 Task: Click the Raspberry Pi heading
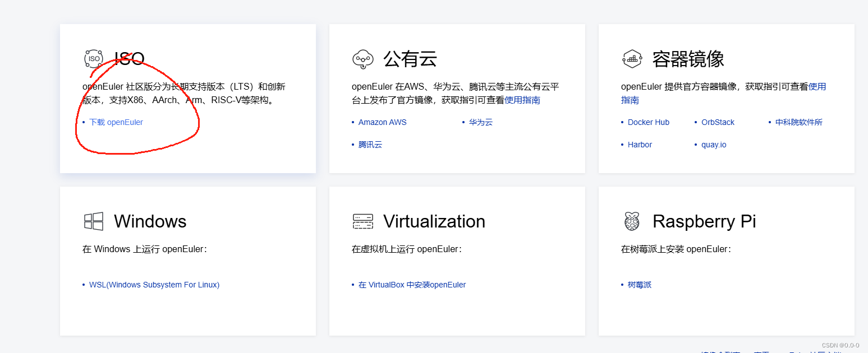pos(704,221)
